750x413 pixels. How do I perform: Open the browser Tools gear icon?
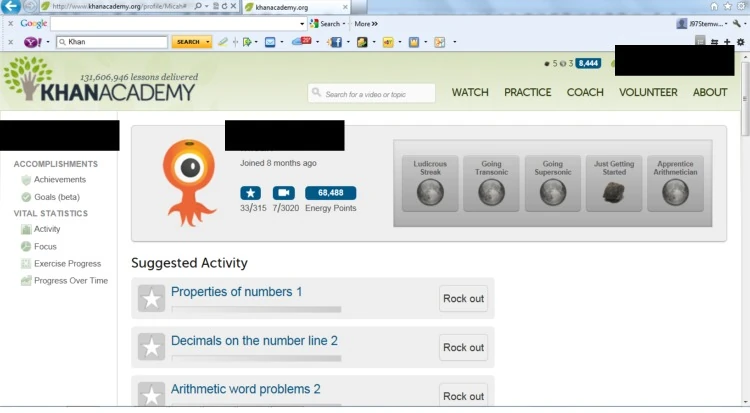tap(741, 6)
